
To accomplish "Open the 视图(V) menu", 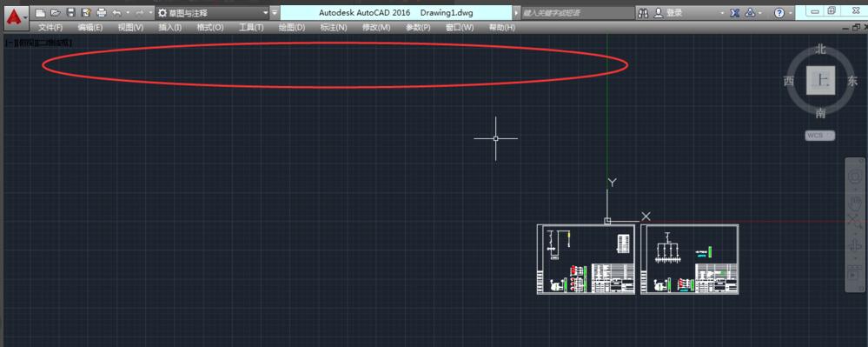I will (x=130, y=27).
